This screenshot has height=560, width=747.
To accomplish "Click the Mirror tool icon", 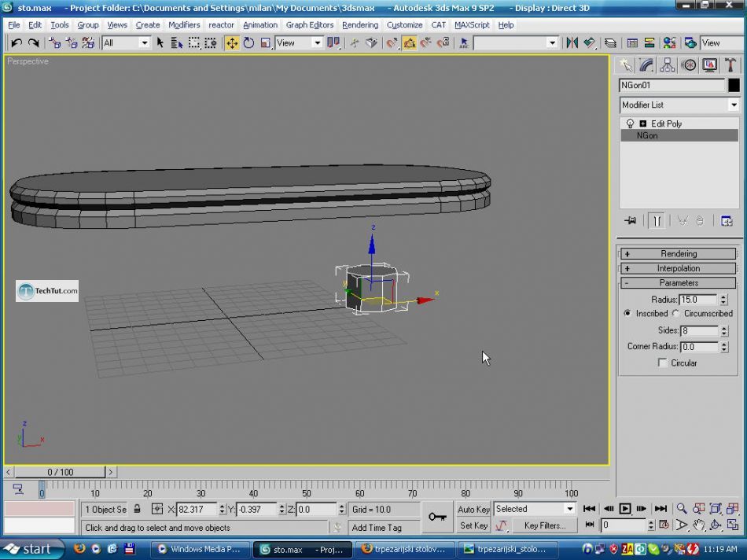I will pos(572,43).
